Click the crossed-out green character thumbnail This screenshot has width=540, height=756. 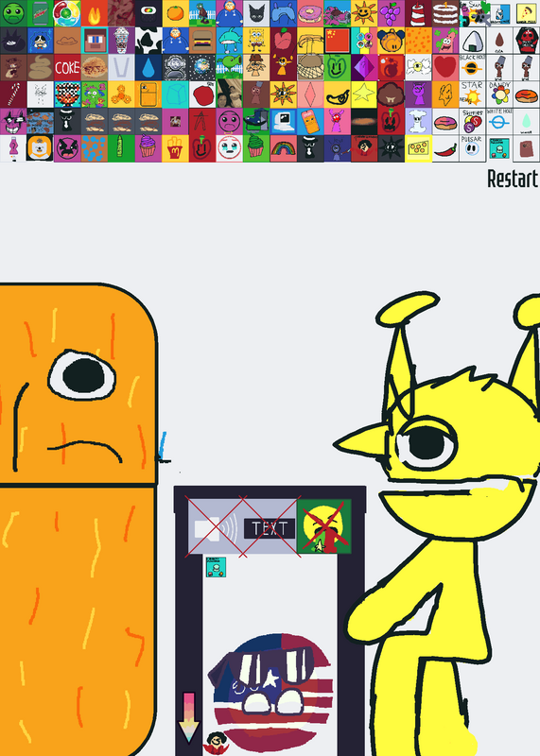pyautogui.click(x=324, y=526)
